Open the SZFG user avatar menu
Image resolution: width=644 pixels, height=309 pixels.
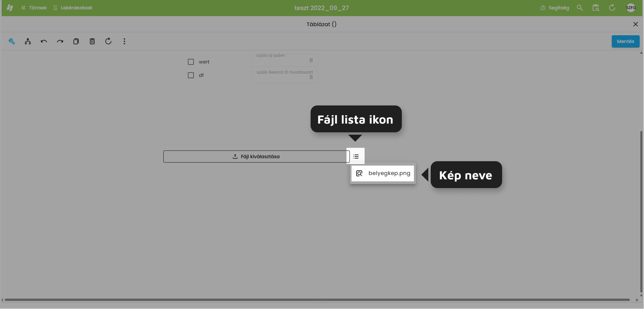631,8
